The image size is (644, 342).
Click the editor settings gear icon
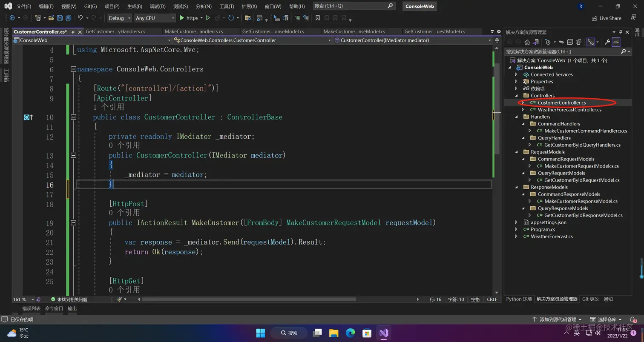coord(498,31)
